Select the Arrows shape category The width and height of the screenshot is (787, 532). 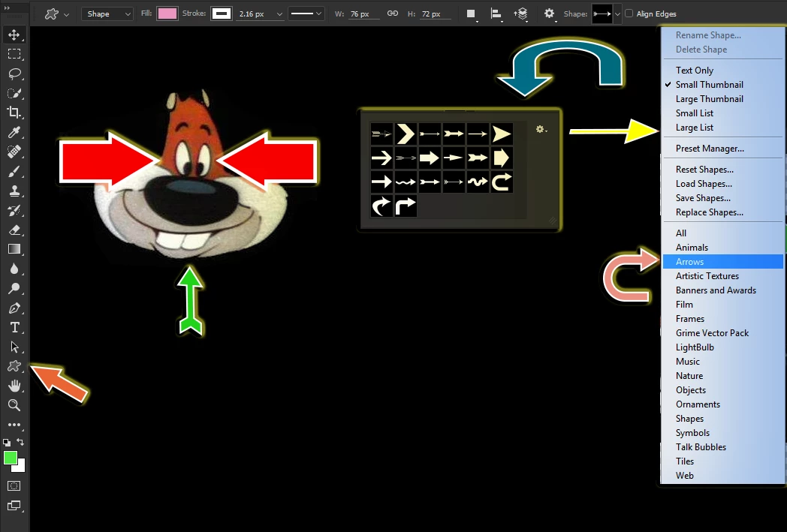coord(722,262)
